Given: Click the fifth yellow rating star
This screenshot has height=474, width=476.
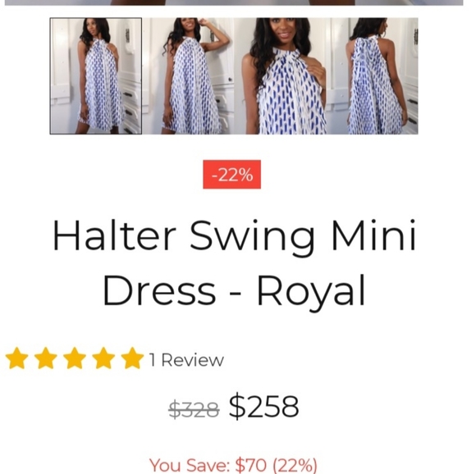Looking at the screenshot, I should (x=132, y=358).
